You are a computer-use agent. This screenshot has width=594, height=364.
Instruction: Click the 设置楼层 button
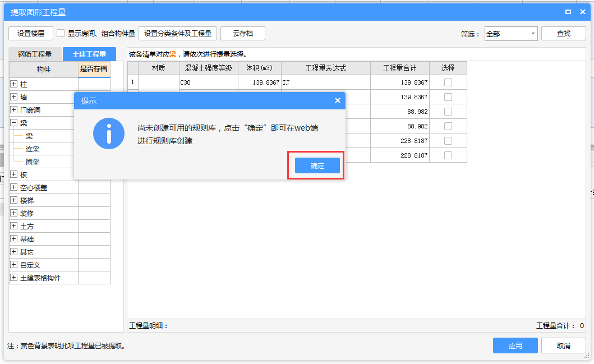(x=31, y=34)
